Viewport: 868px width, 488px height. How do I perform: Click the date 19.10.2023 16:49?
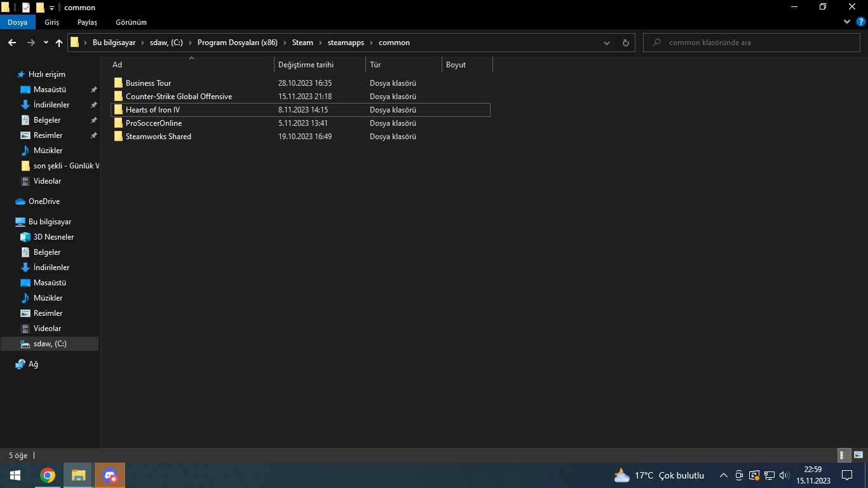tap(305, 137)
